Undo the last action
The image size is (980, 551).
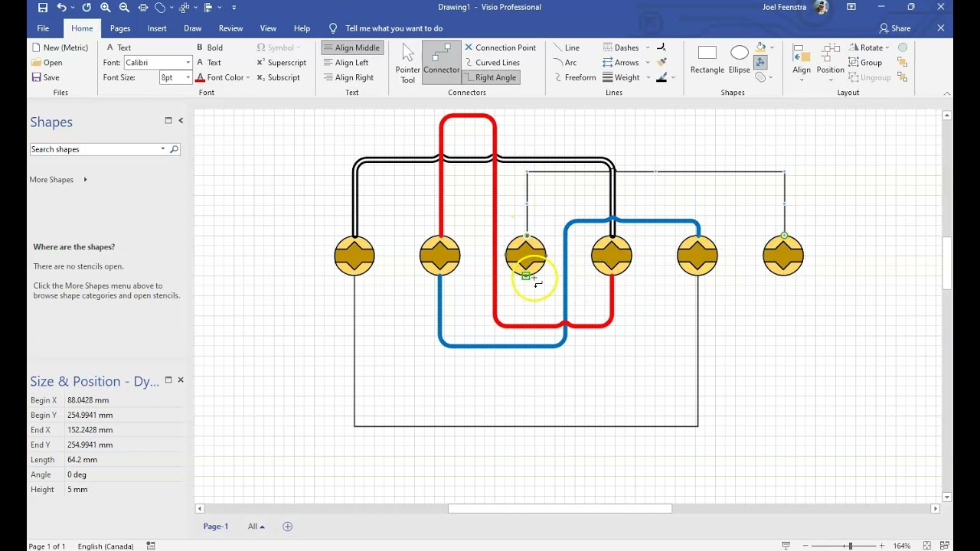[x=61, y=8]
